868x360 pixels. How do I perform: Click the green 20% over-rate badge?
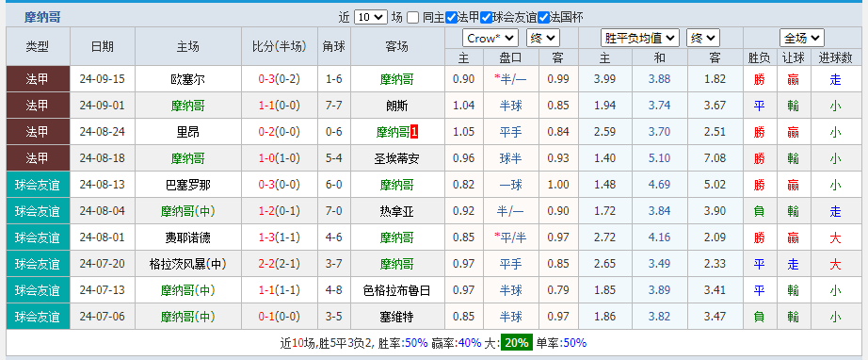pos(517,343)
